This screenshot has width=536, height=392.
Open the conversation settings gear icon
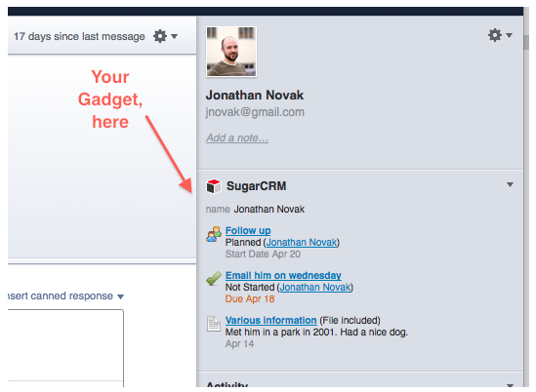click(x=160, y=36)
